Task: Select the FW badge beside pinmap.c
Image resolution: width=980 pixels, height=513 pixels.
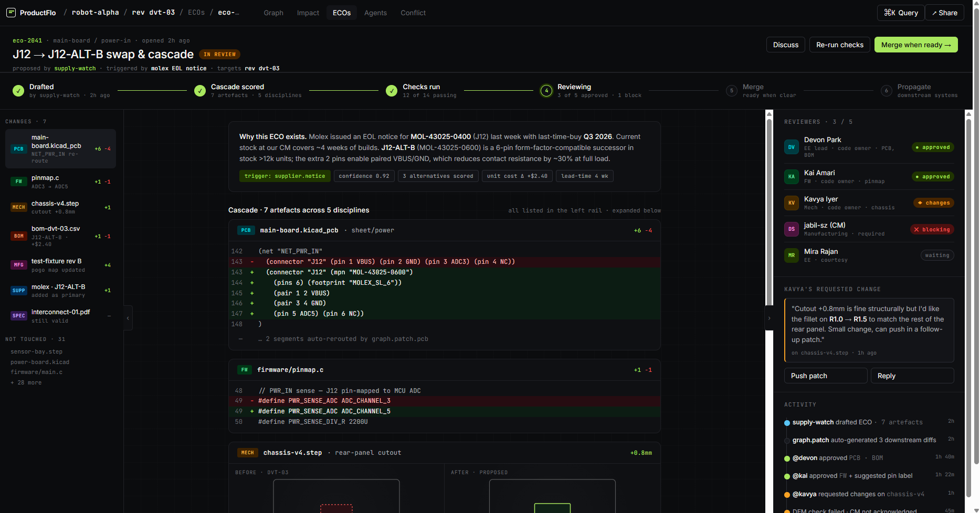Action: point(19,181)
